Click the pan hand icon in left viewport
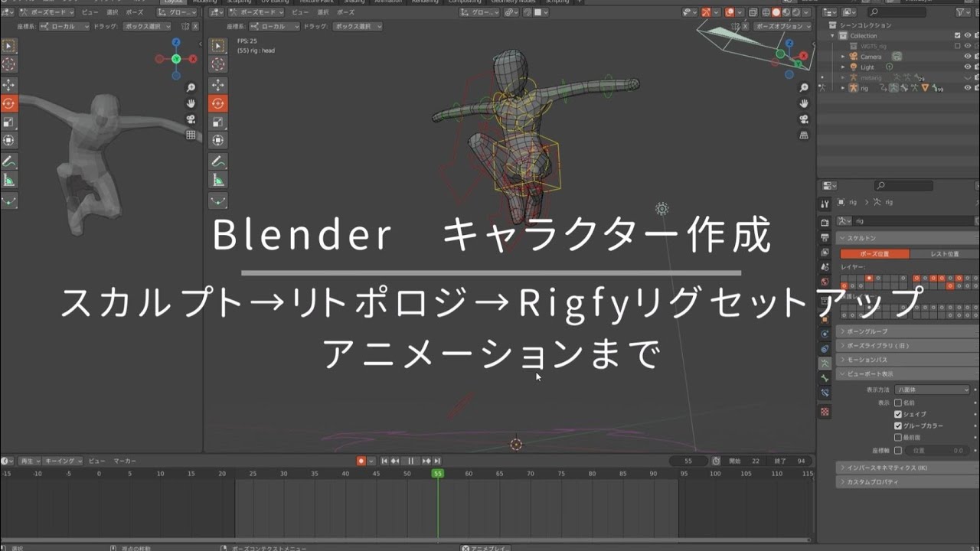This screenshot has width=980, height=551. pos(191,103)
